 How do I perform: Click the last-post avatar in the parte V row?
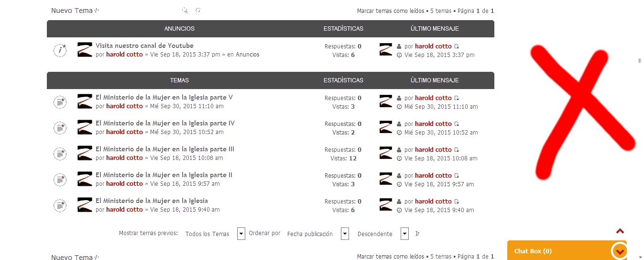[x=386, y=102]
